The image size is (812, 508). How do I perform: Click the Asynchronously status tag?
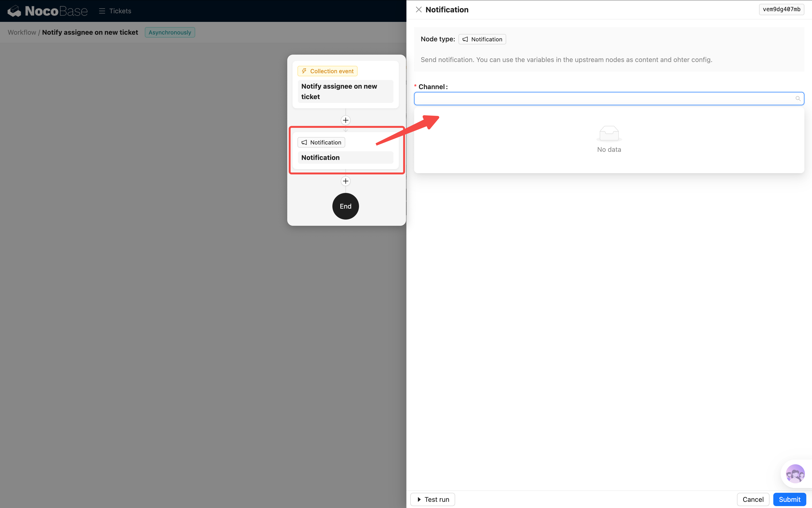[x=170, y=32]
